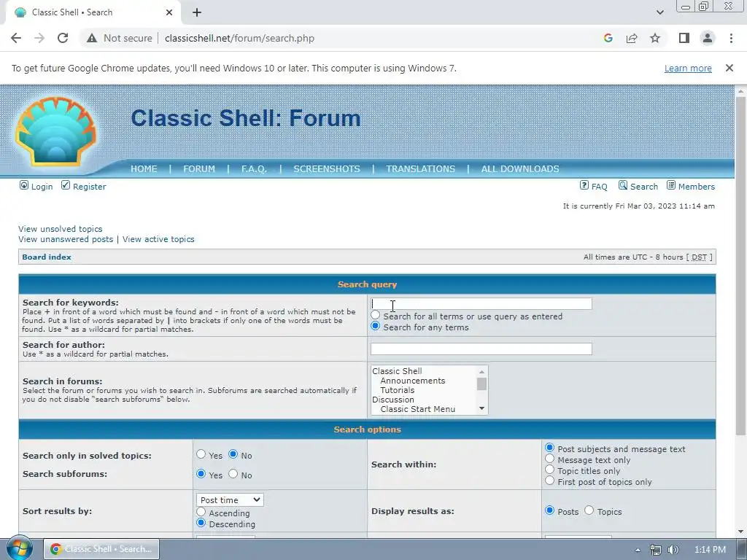
Task: Open the Post time sort dropdown
Action: (230, 500)
